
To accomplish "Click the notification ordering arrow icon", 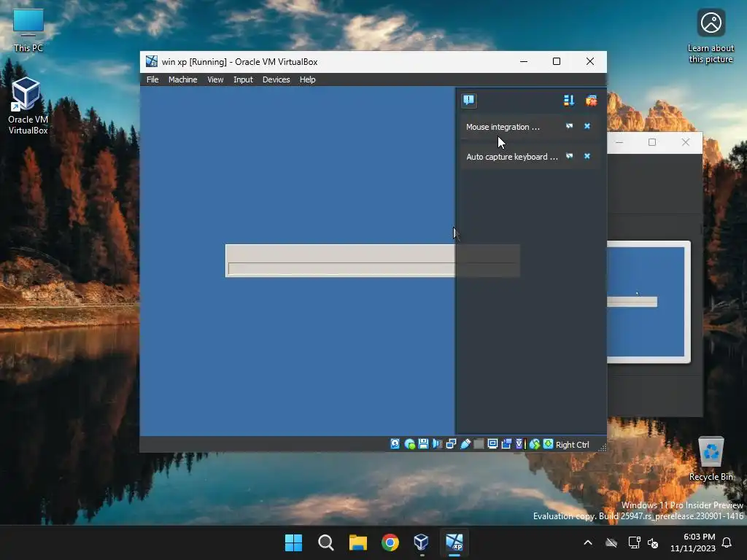I will (569, 100).
